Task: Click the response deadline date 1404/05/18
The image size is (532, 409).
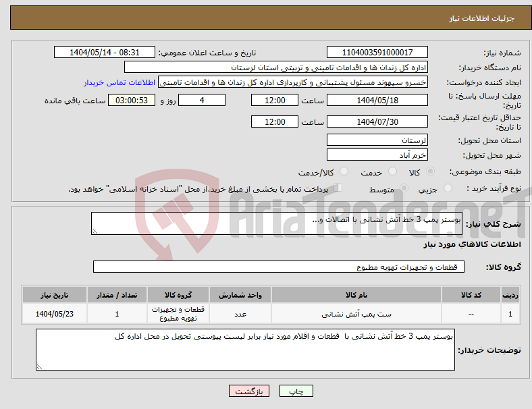Action: (377, 101)
